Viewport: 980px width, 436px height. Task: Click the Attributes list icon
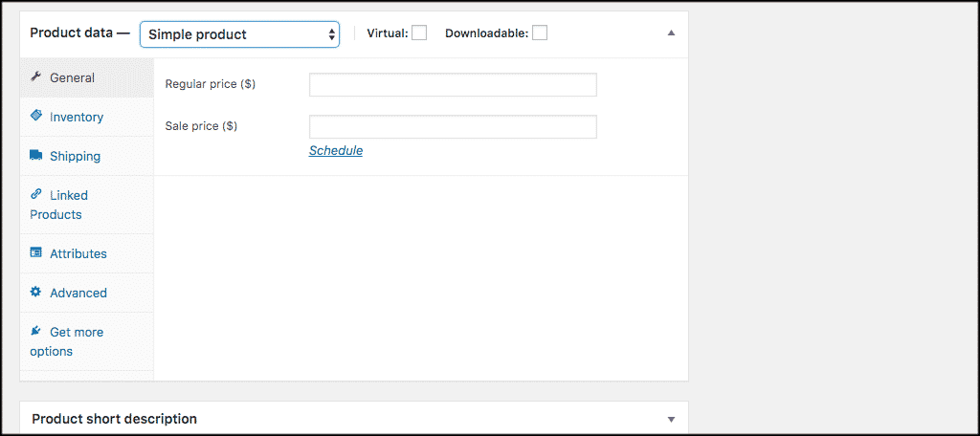[36, 253]
